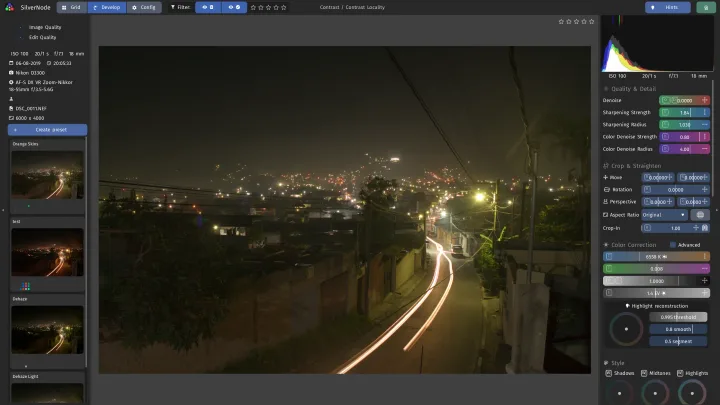Screen dimensions: 720x405
Task: Click the SilverNode logo icon
Action: [9, 7]
